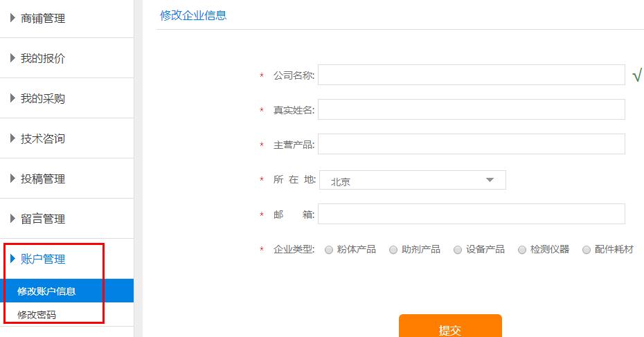Open the 我的采购 sidebar section

42,99
